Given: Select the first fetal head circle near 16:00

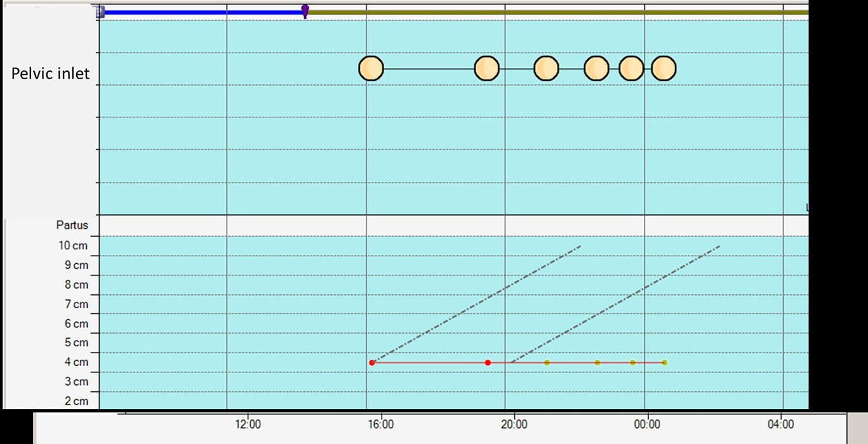Looking at the screenshot, I should point(371,69).
